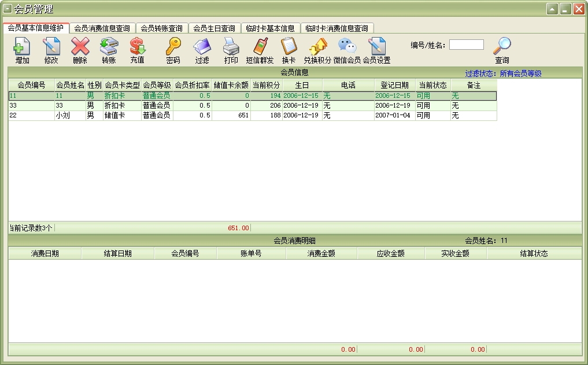Screen dimensions: 588x365
Task: Open the 转账 (Transfer) tool
Action: pos(109,49)
